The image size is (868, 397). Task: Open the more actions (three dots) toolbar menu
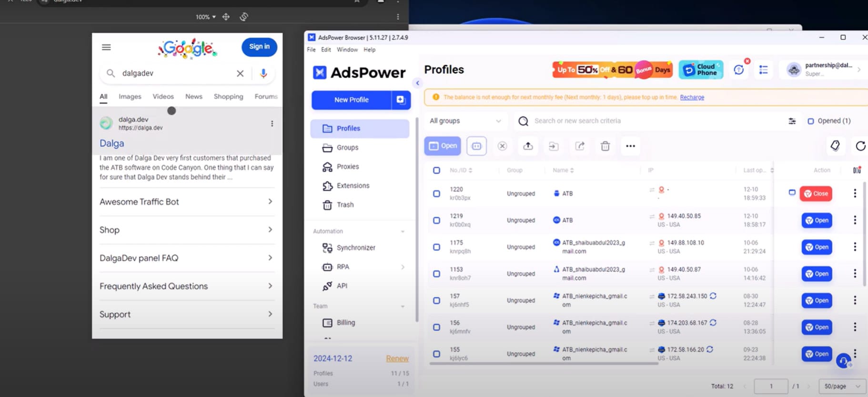pos(630,146)
